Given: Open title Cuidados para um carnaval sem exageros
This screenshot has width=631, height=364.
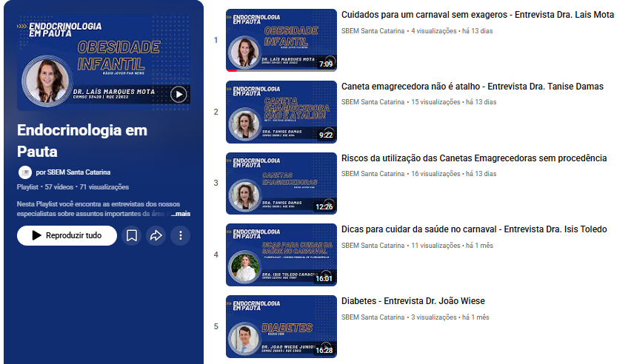Looking at the screenshot, I should (x=477, y=15).
